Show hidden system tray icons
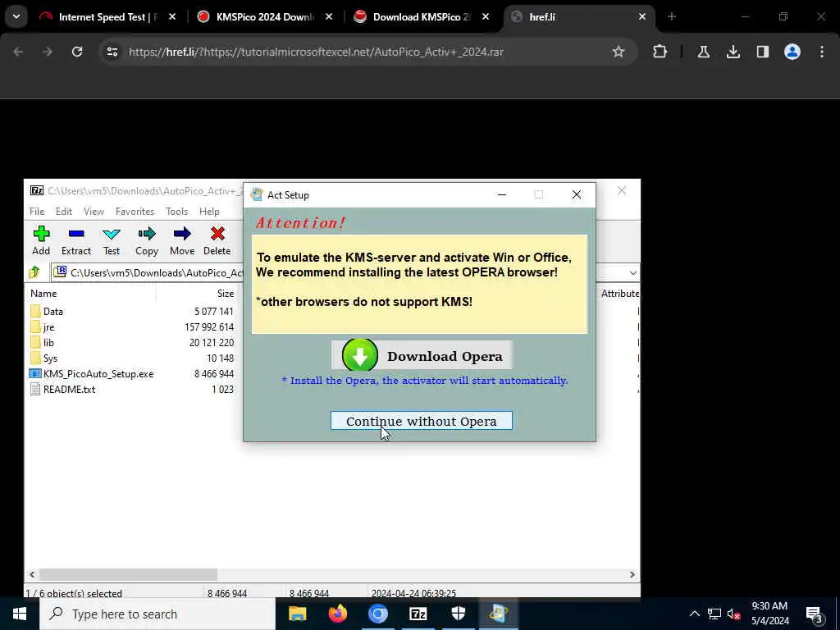 694,614
